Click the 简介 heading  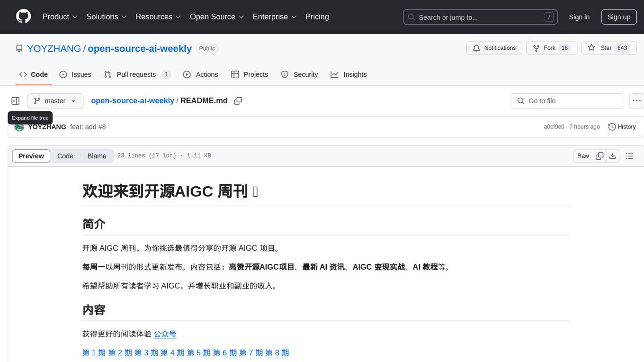[x=94, y=224]
